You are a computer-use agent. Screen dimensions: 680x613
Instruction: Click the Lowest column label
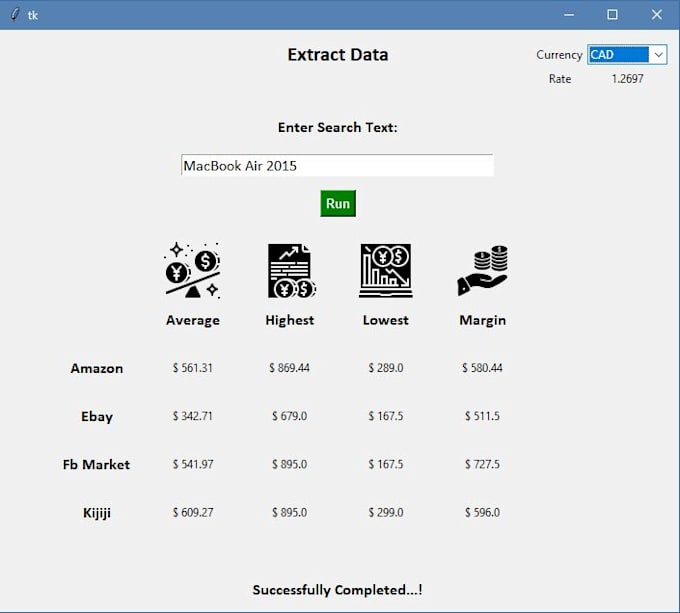coord(386,320)
